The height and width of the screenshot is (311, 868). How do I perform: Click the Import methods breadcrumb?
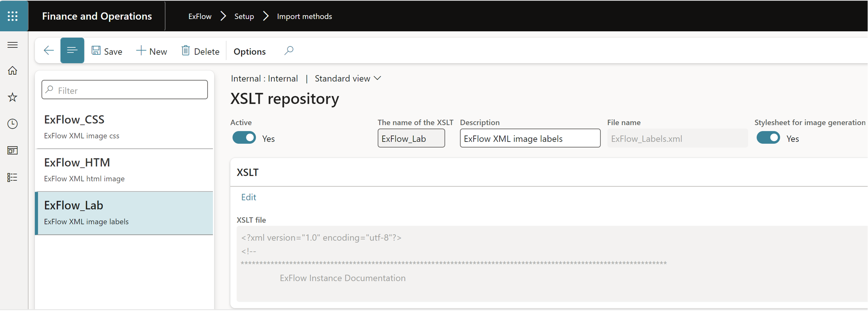(x=304, y=16)
